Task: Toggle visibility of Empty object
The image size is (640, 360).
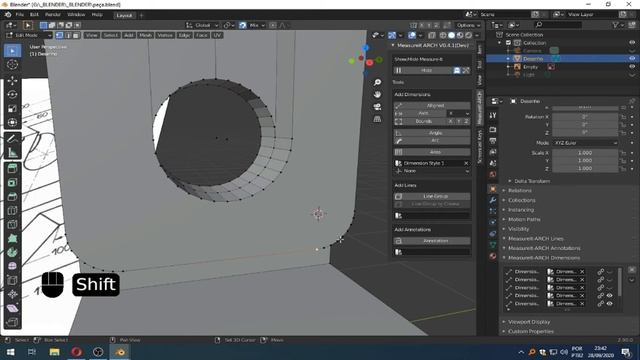Action: 632,67
